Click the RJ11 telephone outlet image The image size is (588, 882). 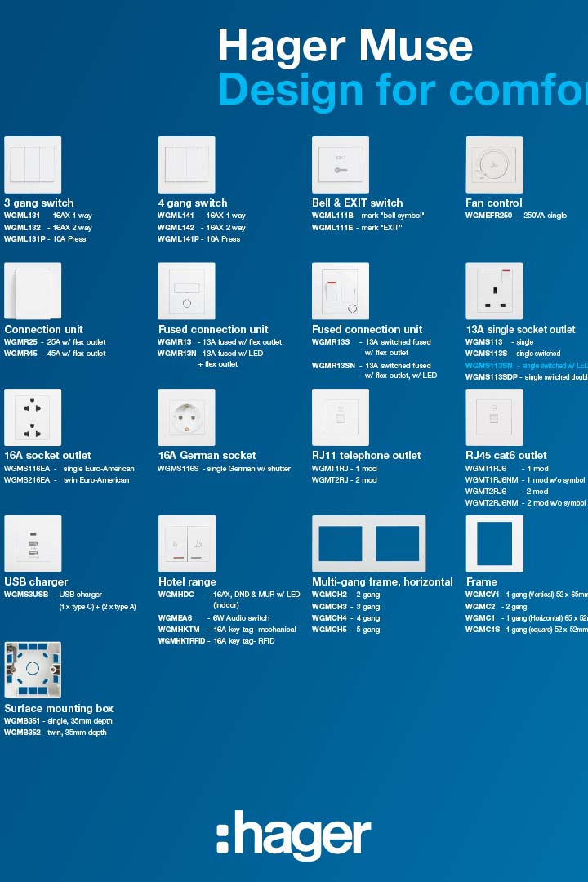341,417
